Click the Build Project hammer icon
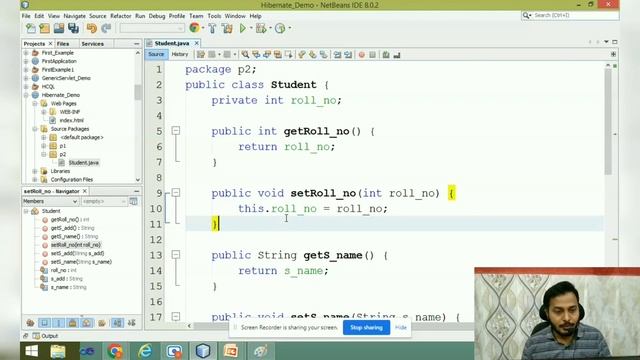Image resolution: width=640 pixels, height=360 pixels. (x=212, y=28)
